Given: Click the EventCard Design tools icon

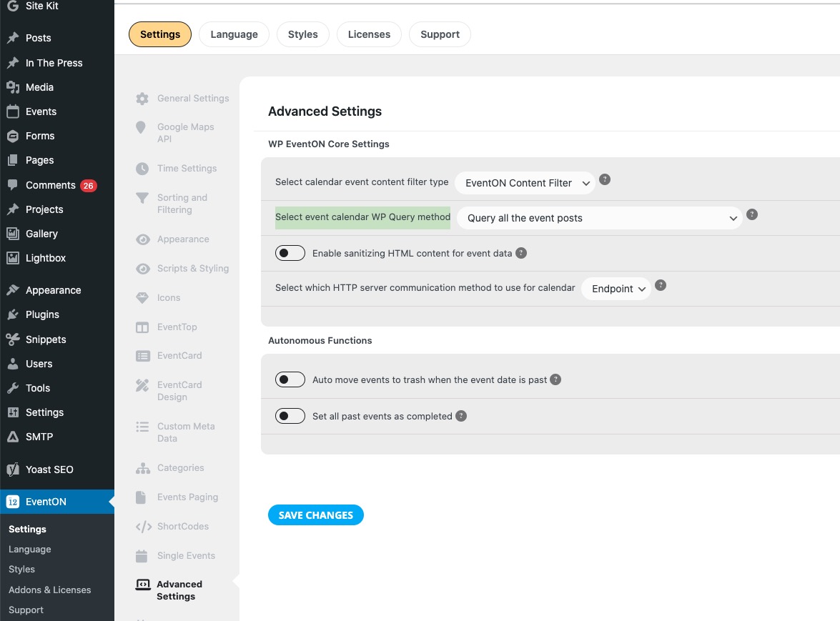Looking at the screenshot, I should (142, 385).
